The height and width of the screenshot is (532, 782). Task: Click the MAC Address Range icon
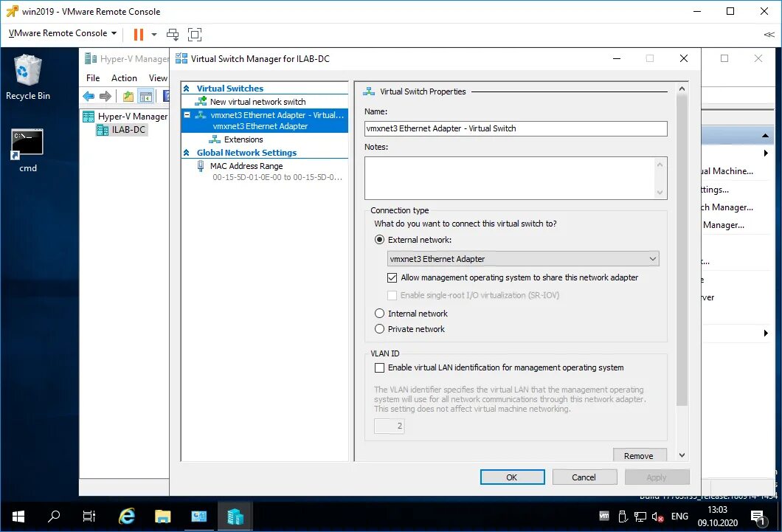click(x=201, y=166)
